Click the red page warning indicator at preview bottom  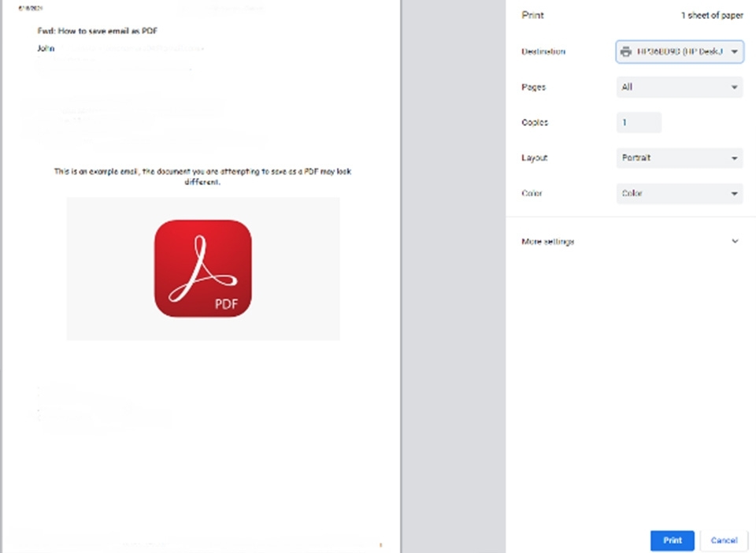coord(381,543)
